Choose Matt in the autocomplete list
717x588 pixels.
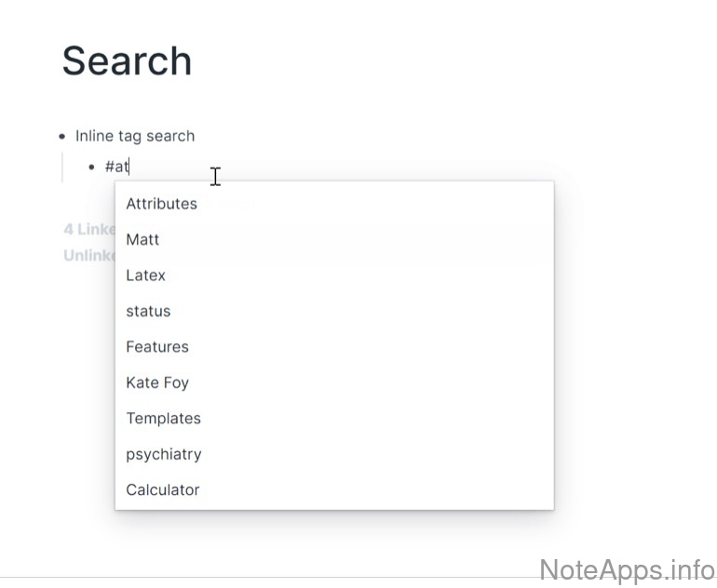tap(142, 239)
